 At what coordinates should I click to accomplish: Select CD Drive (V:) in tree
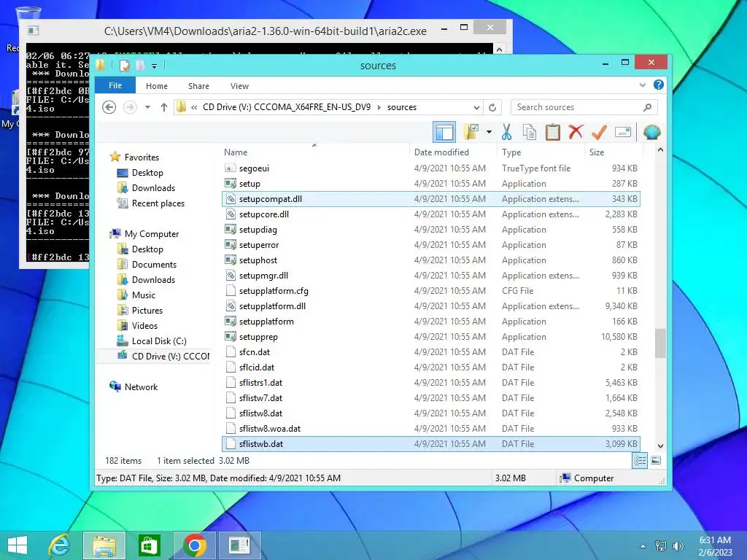pos(170,356)
